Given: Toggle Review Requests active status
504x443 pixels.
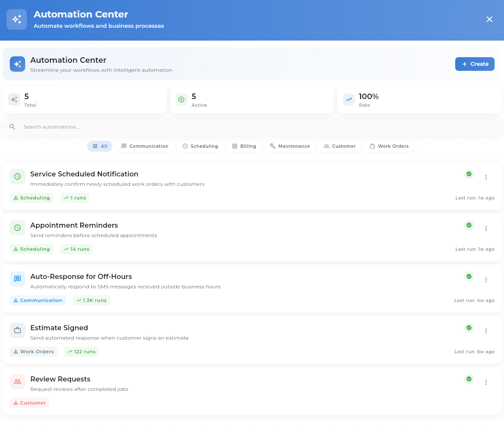Looking at the screenshot, I should pos(469,379).
